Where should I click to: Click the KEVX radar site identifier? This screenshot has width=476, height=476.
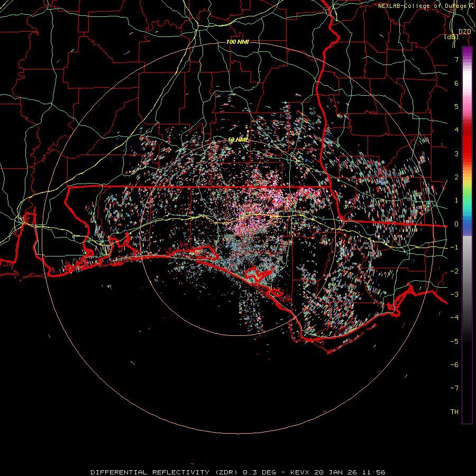tap(300, 472)
